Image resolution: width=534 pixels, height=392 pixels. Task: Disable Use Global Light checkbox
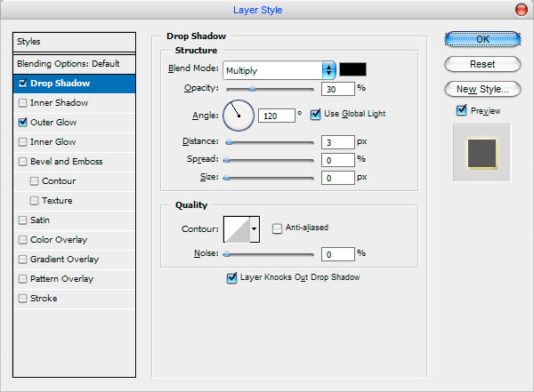click(315, 114)
